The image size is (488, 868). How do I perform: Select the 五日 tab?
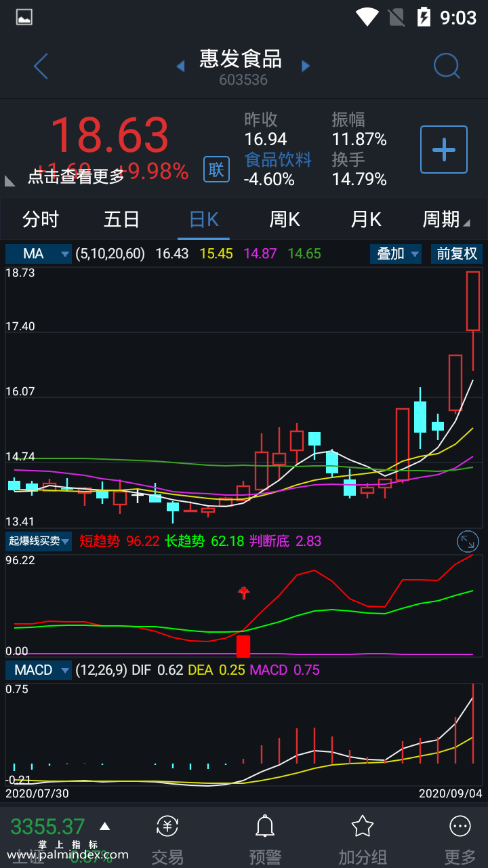tap(122, 219)
